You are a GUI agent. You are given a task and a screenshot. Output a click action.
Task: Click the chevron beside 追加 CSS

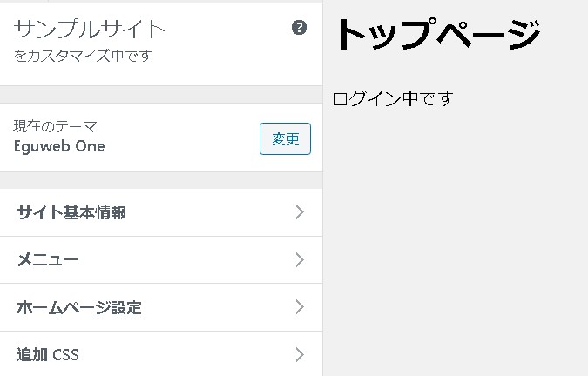[300, 355]
